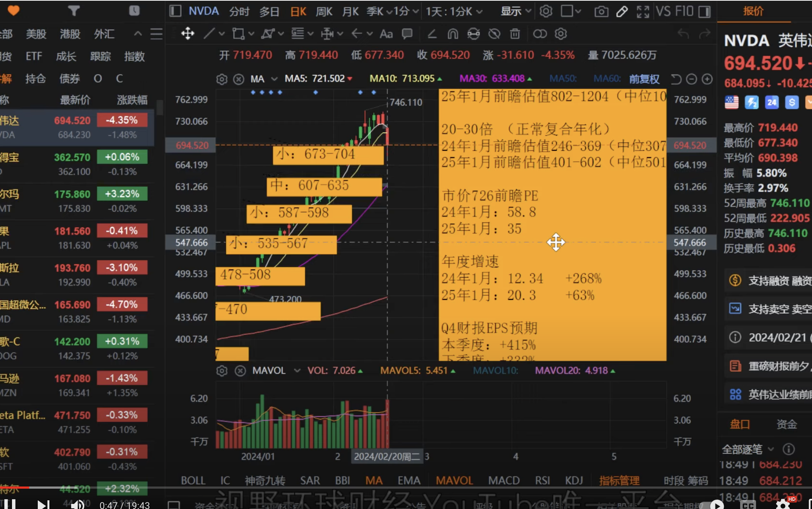The height and width of the screenshot is (509, 812).
Task: Activate the pencil draw icon
Action: pos(622,12)
